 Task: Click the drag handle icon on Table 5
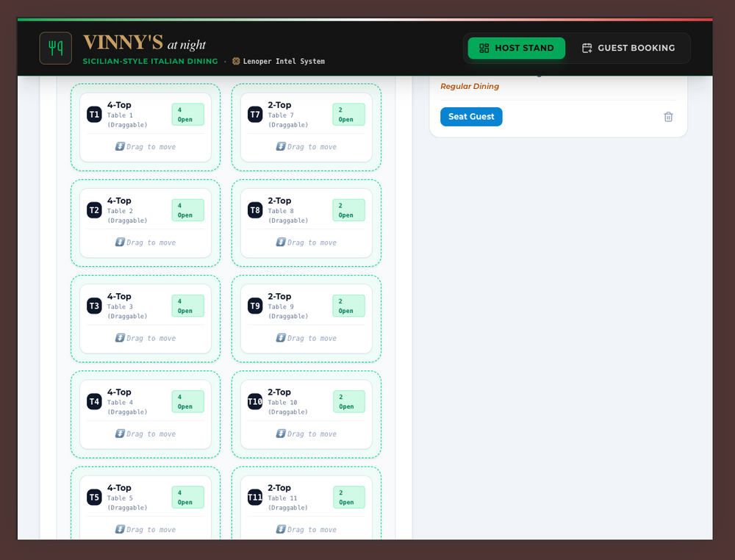120,529
